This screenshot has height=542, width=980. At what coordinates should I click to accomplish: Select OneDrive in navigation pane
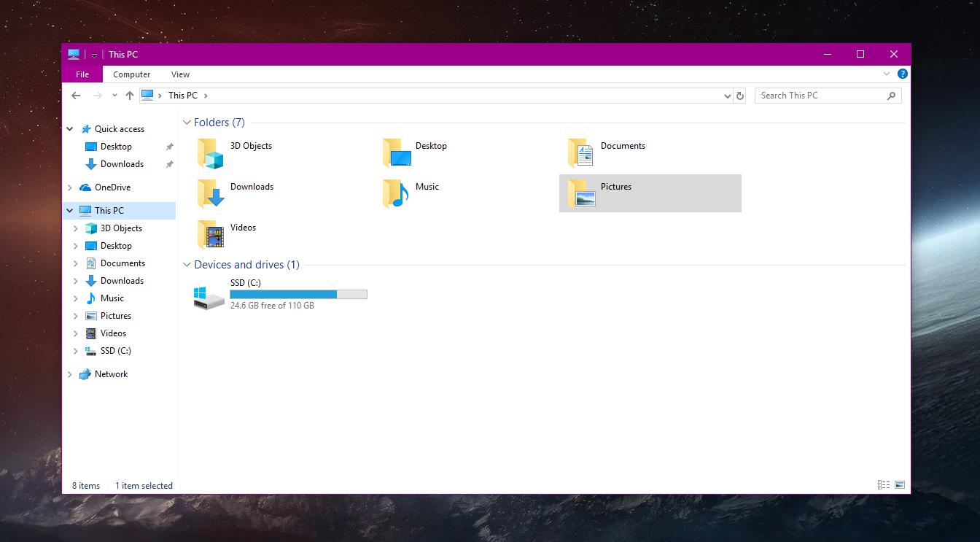(112, 187)
